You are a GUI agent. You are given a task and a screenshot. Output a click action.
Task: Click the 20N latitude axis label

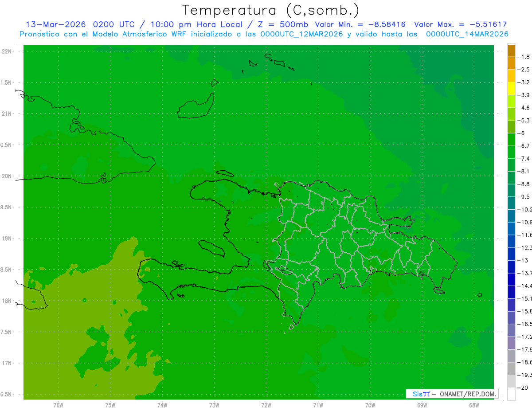(7, 176)
